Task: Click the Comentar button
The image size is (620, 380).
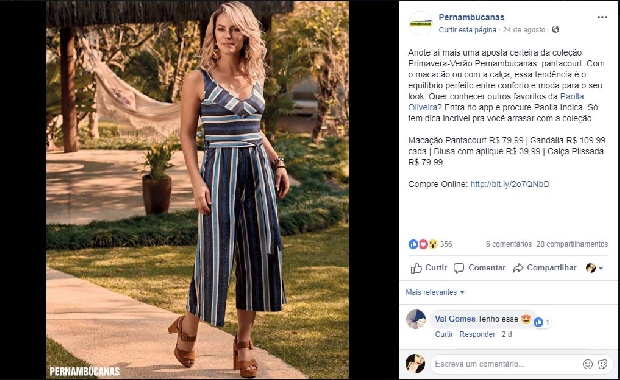Action: point(480,268)
